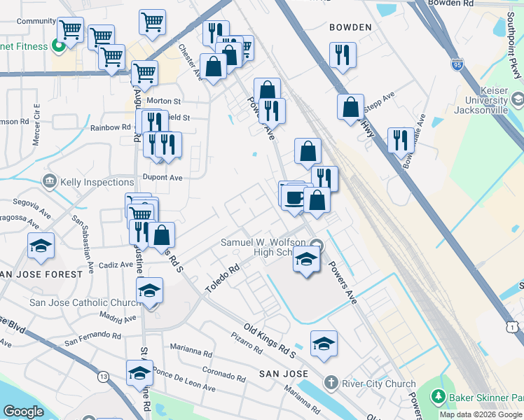Click the BOWDEN neighborhood label
The image size is (524, 420).
click(x=350, y=27)
